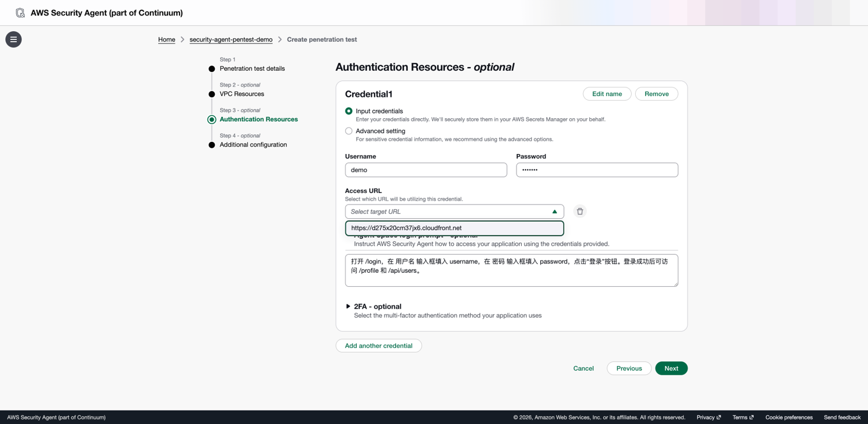Click into the login prompt text area
Viewport: 868px width, 424px height.
pyautogui.click(x=511, y=271)
